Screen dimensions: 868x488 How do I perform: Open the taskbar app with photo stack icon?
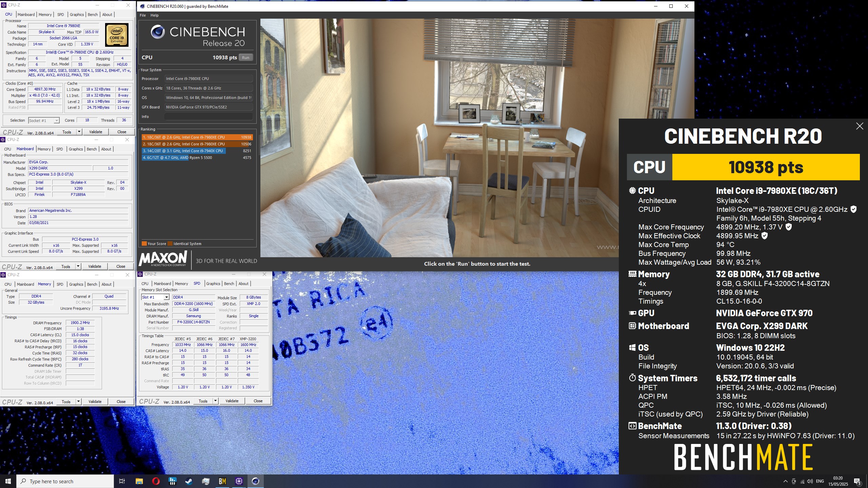[205, 481]
